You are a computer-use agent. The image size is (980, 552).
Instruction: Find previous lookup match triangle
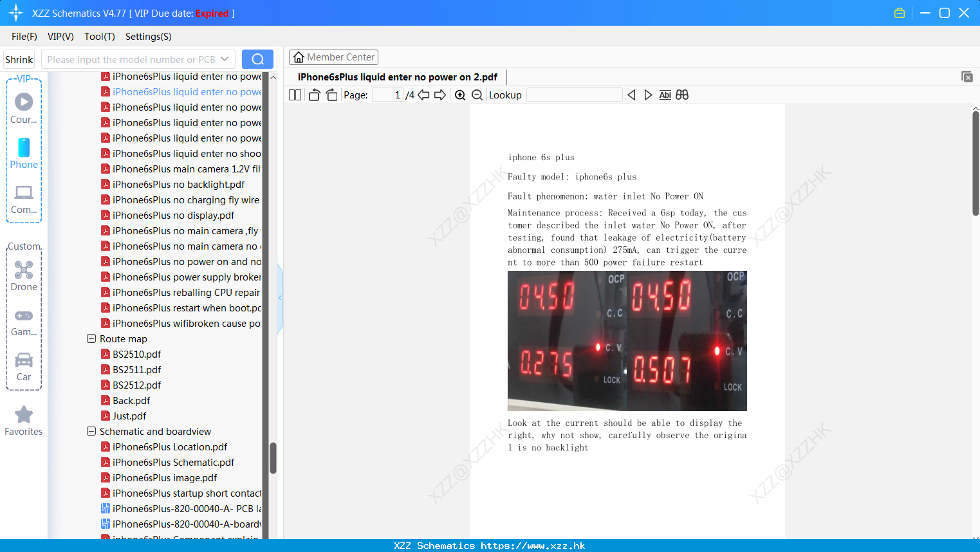pos(631,95)
